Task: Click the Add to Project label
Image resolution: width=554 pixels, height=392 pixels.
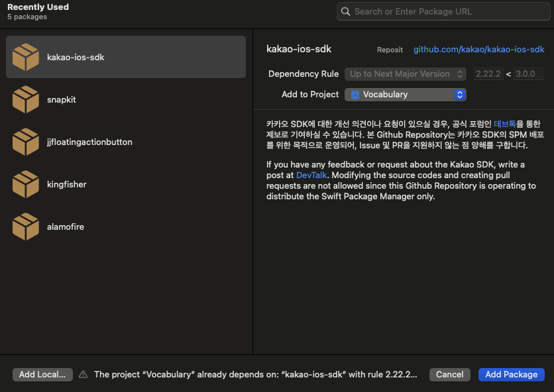Action: pos(310,94)
